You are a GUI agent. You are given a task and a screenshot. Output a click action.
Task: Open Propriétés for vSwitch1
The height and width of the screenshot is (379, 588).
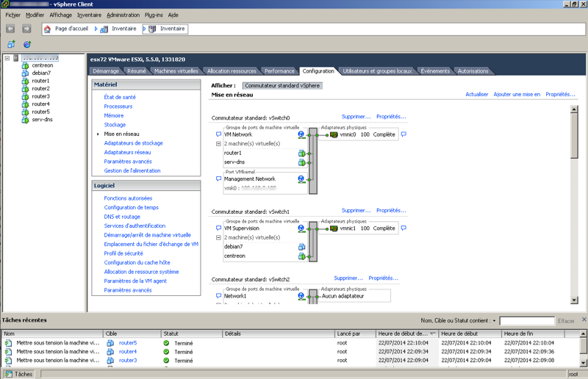pos(391,211)
